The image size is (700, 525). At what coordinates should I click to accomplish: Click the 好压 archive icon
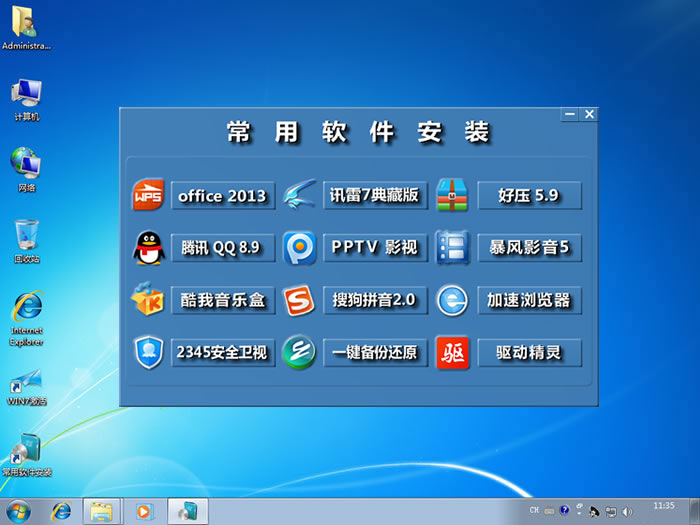click(452, 195)
